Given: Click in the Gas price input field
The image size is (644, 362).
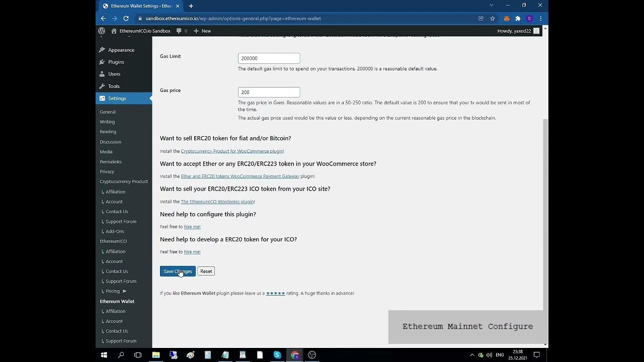Looking at the screenshot, I should tap(269, 92).
